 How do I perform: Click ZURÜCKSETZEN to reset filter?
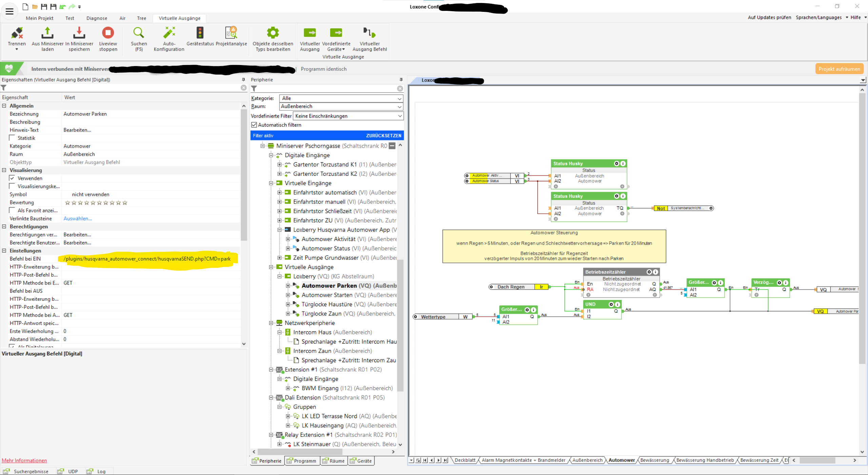pos(383,136)
